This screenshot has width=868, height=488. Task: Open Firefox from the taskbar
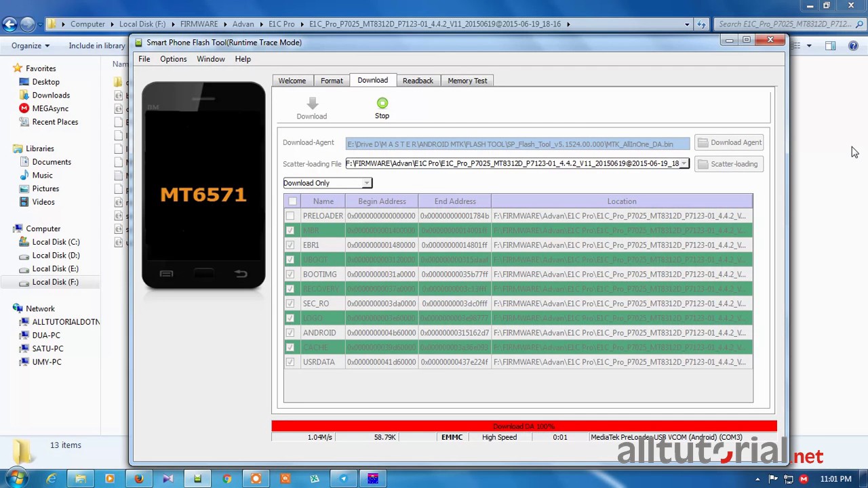tap(139, 479)
